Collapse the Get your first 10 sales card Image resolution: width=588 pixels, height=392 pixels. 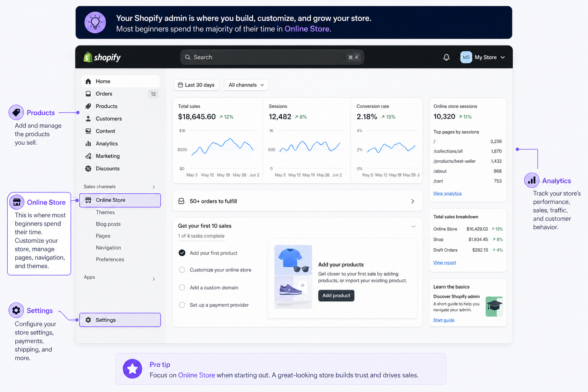pos(413,227)
